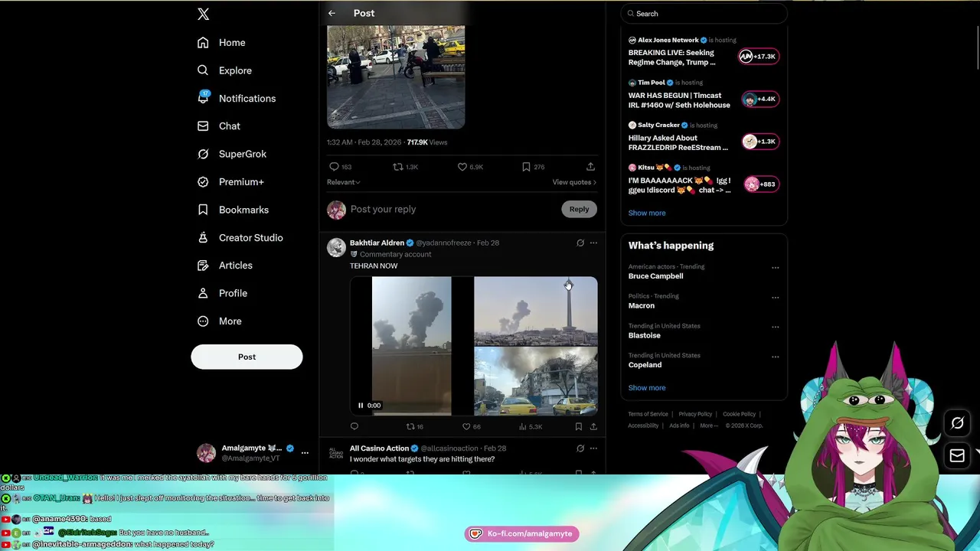
Task: Open Explore in the sidebar
Action: click(x=224, y=70)
